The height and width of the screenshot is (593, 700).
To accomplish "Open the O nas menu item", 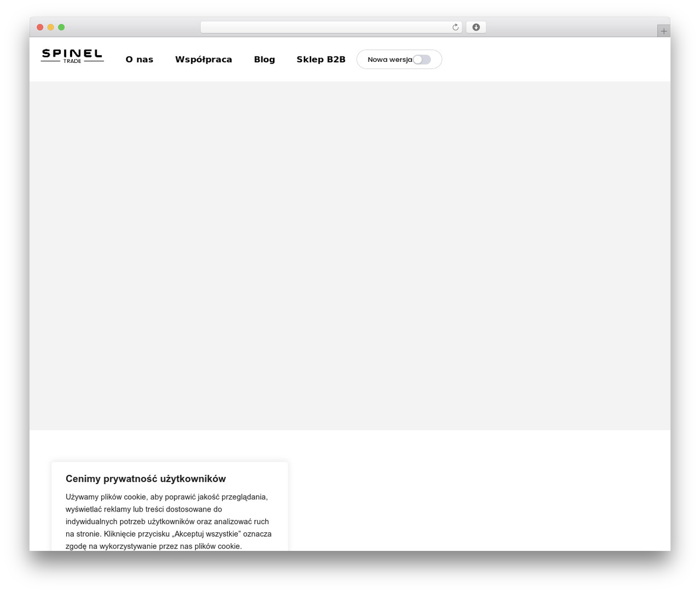I will pyautogui.click(x=139, y=60).
